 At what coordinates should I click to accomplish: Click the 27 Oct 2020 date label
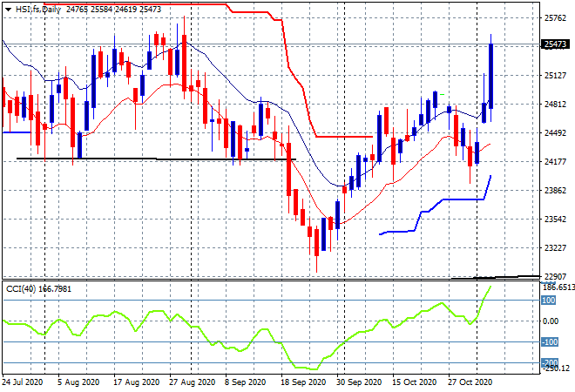coord(470,382)
